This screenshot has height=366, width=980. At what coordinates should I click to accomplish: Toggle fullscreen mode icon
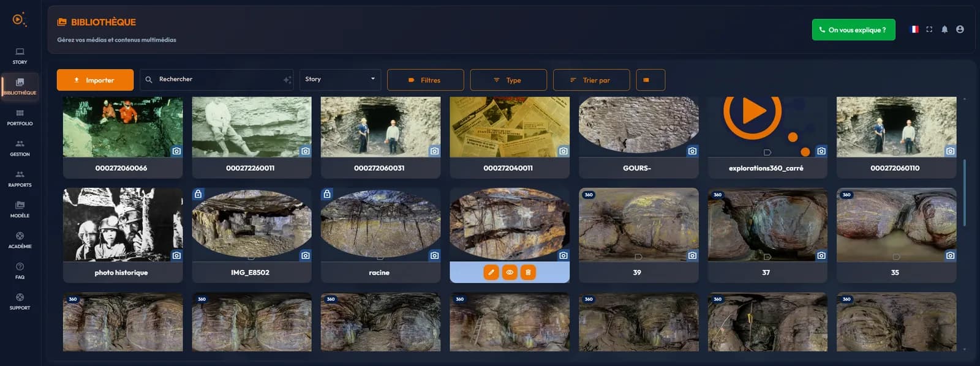coord(929,29)
